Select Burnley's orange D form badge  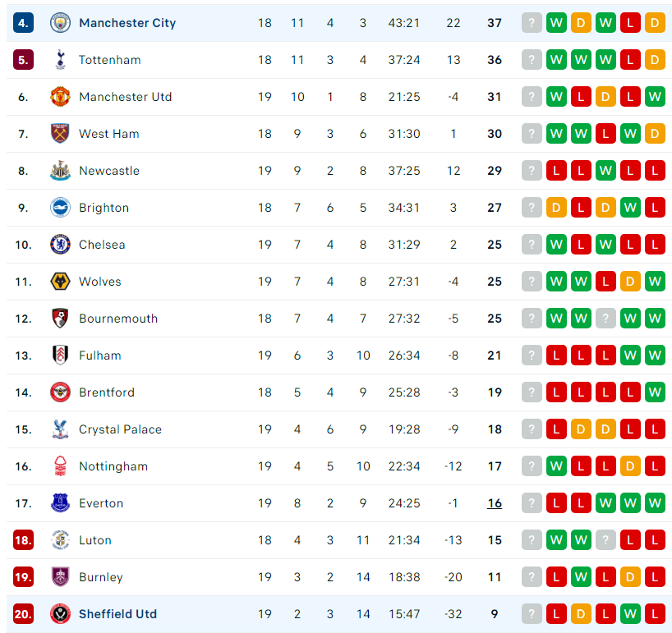(x=630, y=577)
